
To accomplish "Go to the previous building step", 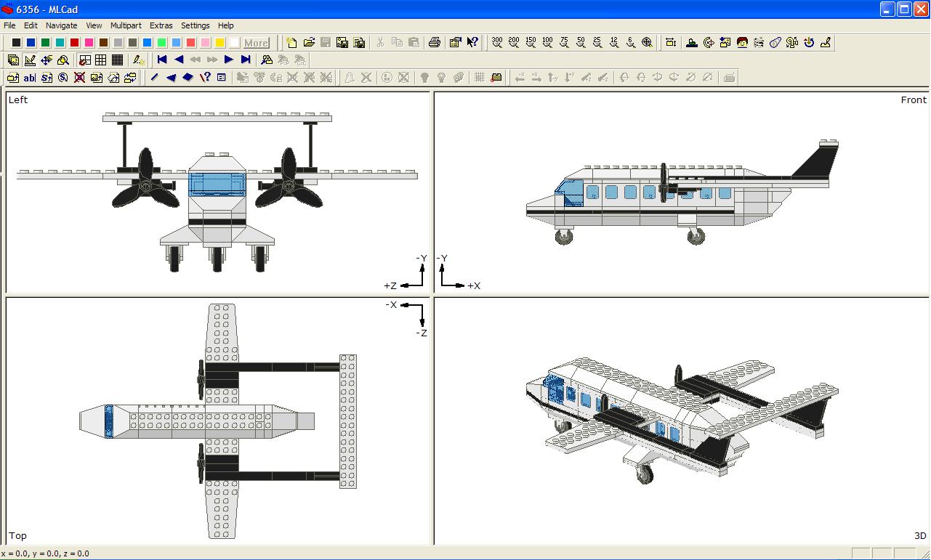I will tap(179, 60).
